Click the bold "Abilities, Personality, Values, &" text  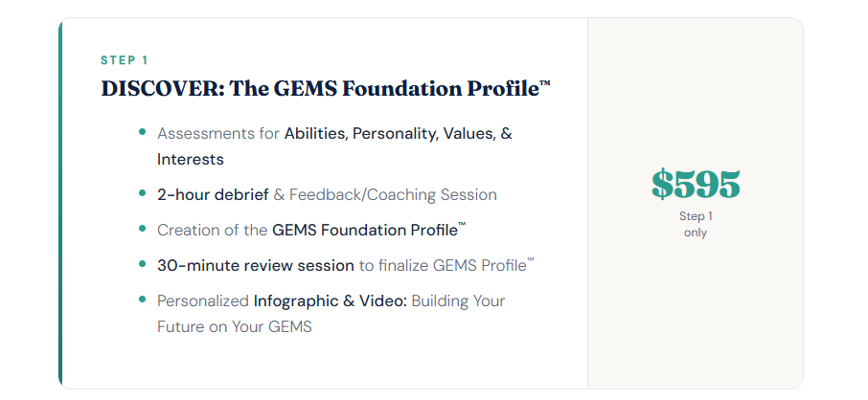click(398, 133)
